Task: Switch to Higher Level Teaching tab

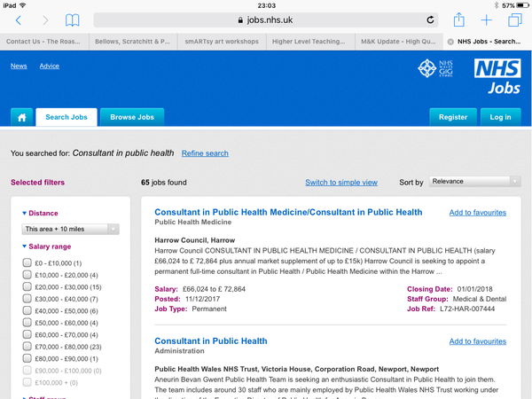Action: (x=309, y=42)
